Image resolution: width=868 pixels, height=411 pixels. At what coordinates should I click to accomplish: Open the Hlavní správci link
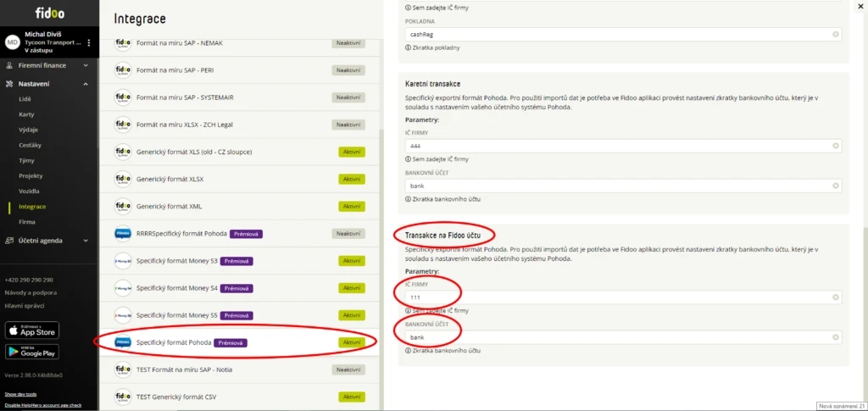pos(25,306)
